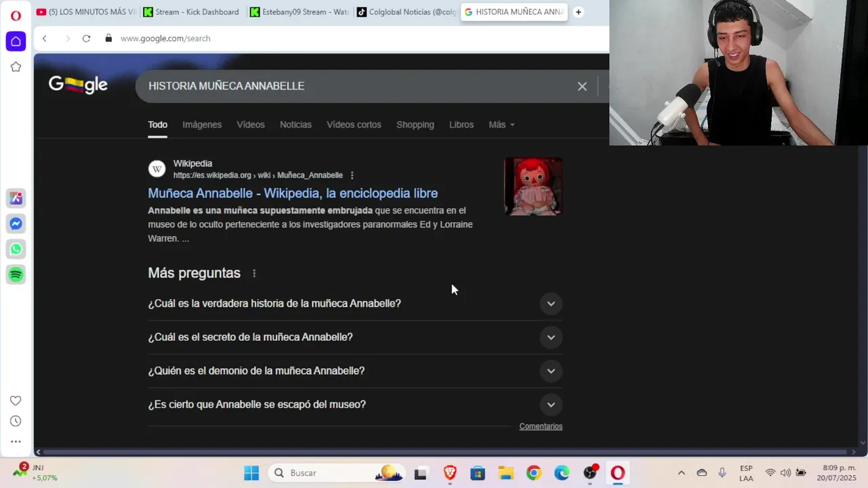Open Más preguntas options three dots
The image size is (868, 488).
[254, 273]
